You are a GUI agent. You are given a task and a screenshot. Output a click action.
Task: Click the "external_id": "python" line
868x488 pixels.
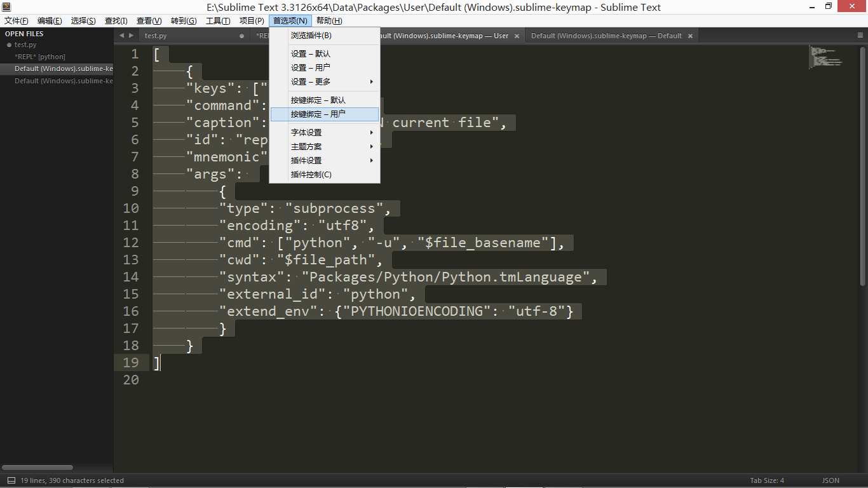point(317,294)
